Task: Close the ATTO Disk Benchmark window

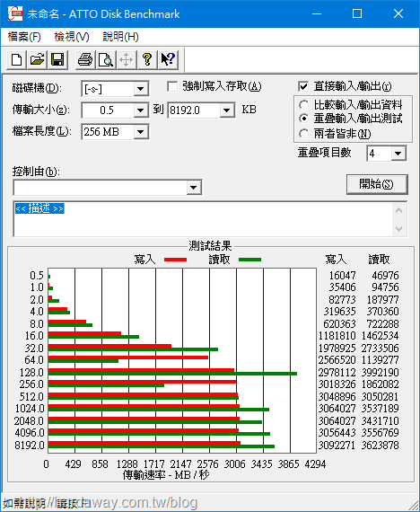Action: tap(398, 13)
